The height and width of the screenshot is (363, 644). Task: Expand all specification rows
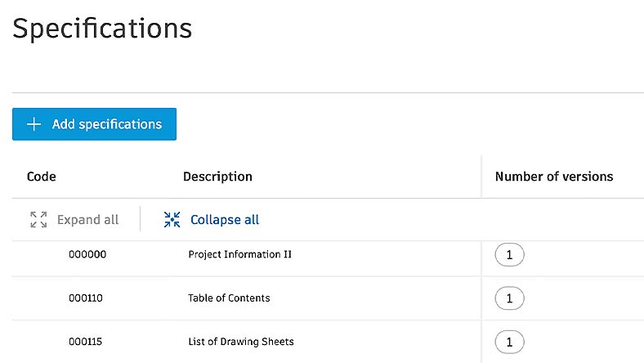click(87, 220)
